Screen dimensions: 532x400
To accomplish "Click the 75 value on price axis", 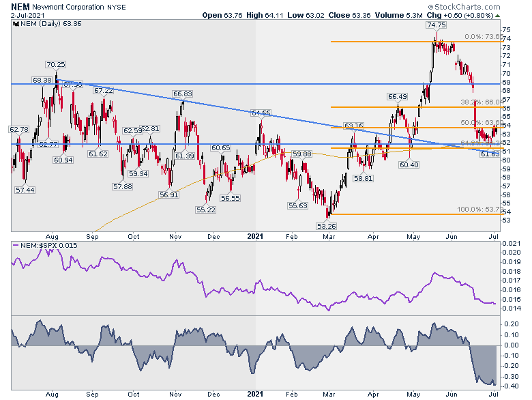I will 506,30.
